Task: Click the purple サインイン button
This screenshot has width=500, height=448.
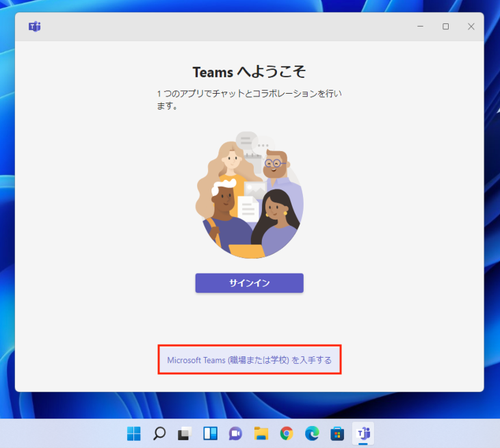Action: pos(250,283)
